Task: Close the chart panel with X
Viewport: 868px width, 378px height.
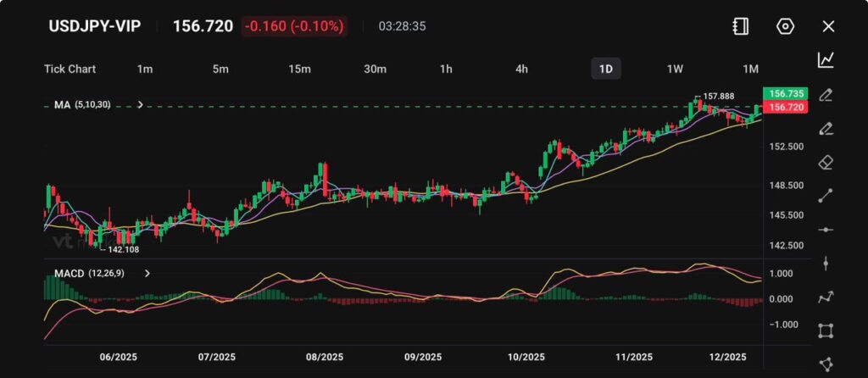Action: (828, 26)
